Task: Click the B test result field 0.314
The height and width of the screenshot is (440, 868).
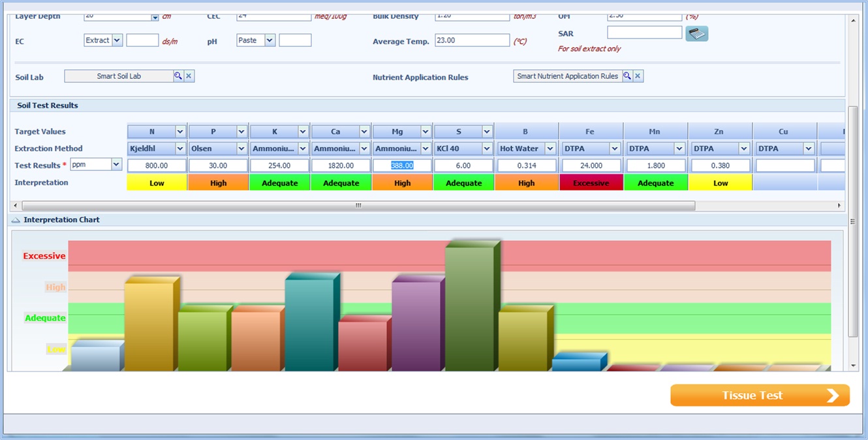Action: coord(526,166)
